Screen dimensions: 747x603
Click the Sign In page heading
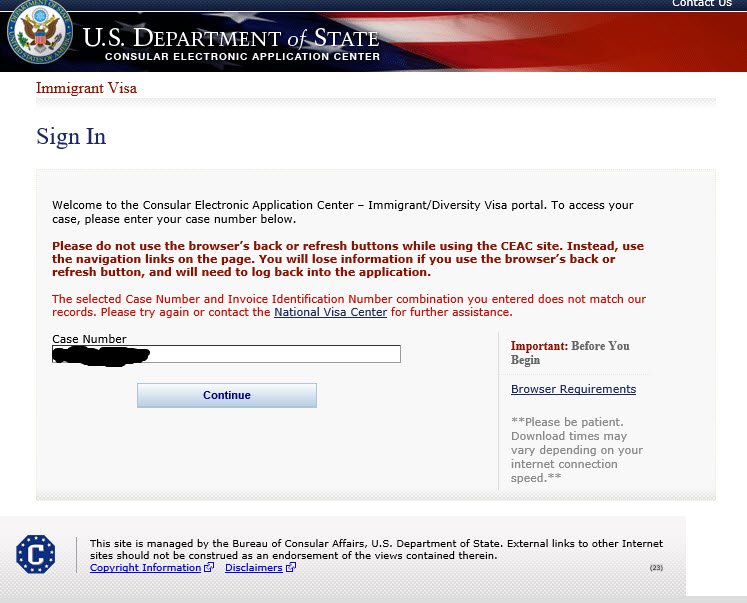(71, 137)
